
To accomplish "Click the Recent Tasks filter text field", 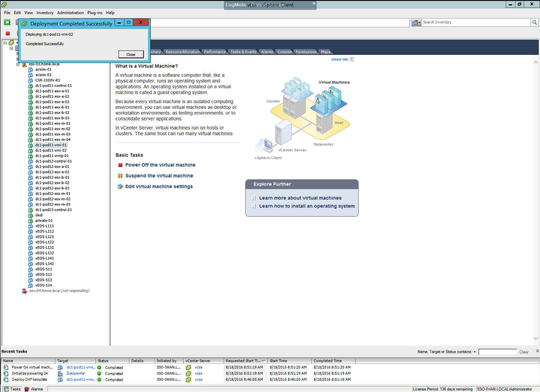I will point(497,352).
